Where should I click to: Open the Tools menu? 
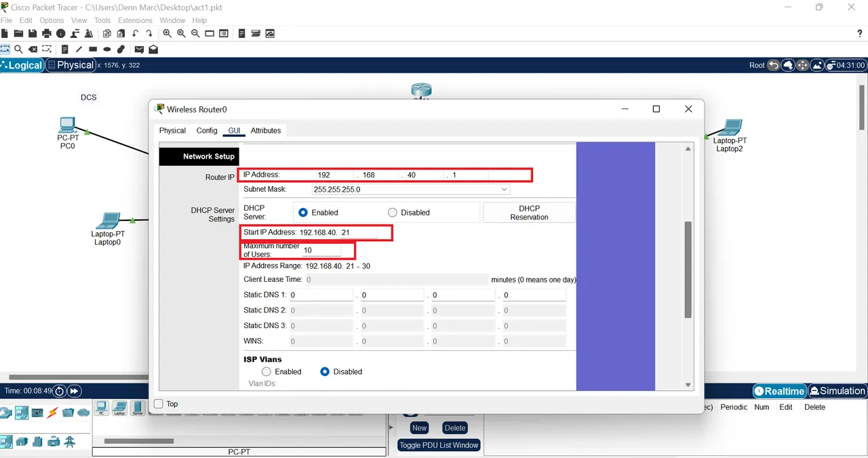[102, 20]
